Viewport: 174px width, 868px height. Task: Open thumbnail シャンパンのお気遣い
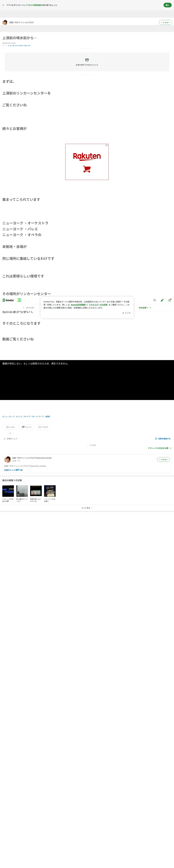(x=50, y=491)
